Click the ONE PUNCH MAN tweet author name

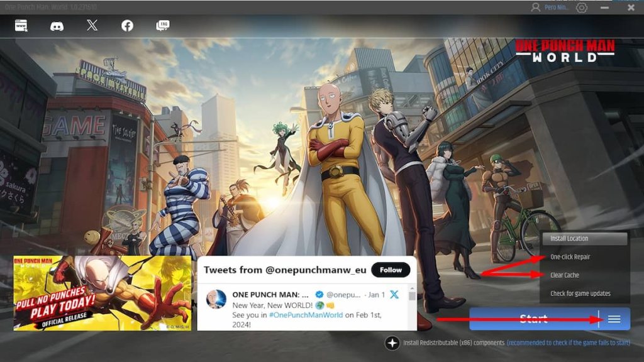click(270, 294)
